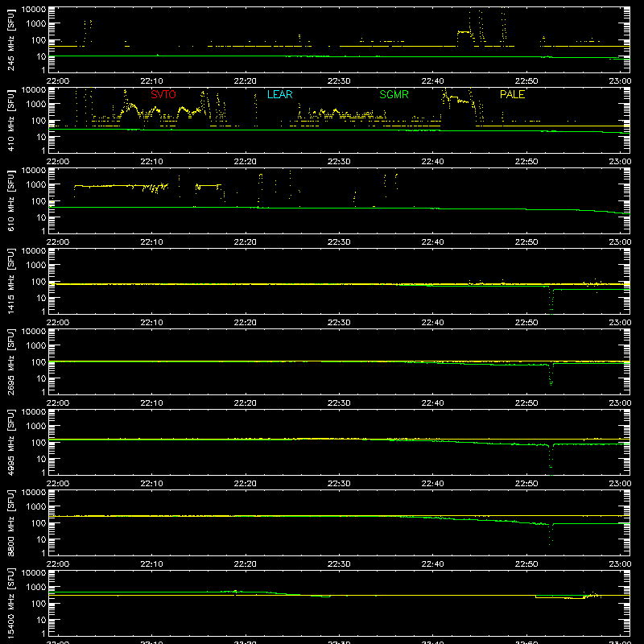The image size is (644, 644).
Task: Click the green SGMR station label
Action: 394,94
